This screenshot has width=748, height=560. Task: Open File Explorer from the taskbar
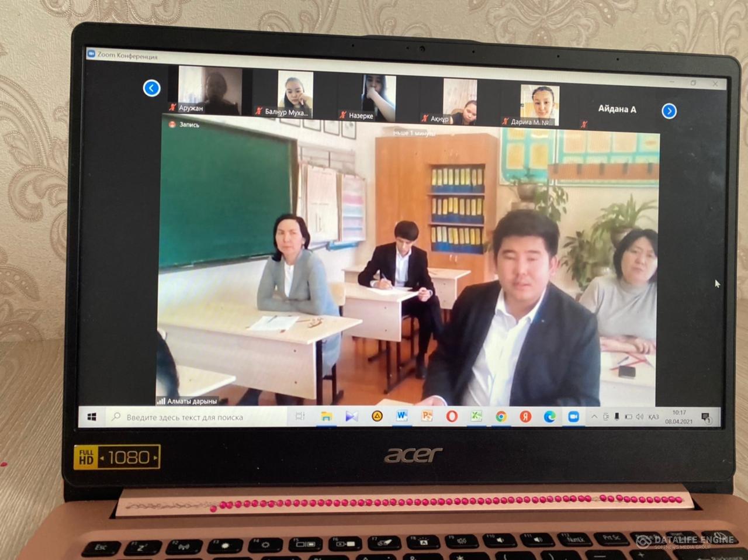click(326, 416)
